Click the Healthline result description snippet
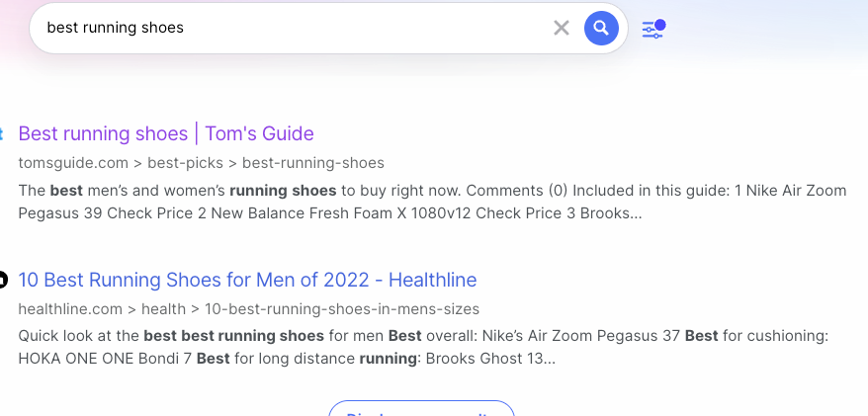Image resolution: width=868 pixels, height=416 pixels. [422, 347]
